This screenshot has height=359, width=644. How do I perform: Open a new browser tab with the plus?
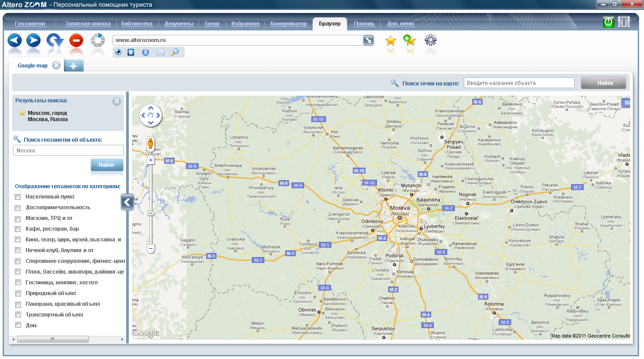point(74,66)
